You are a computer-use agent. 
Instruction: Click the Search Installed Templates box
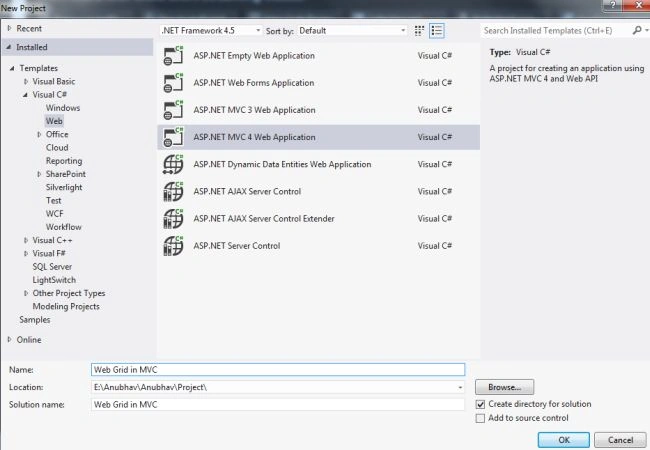[555, 31]
